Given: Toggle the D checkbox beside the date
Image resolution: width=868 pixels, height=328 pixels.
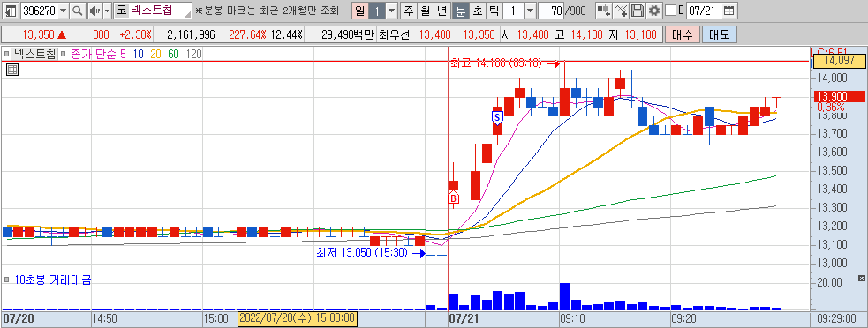Looking at the screenshot, I should (670, 11).
